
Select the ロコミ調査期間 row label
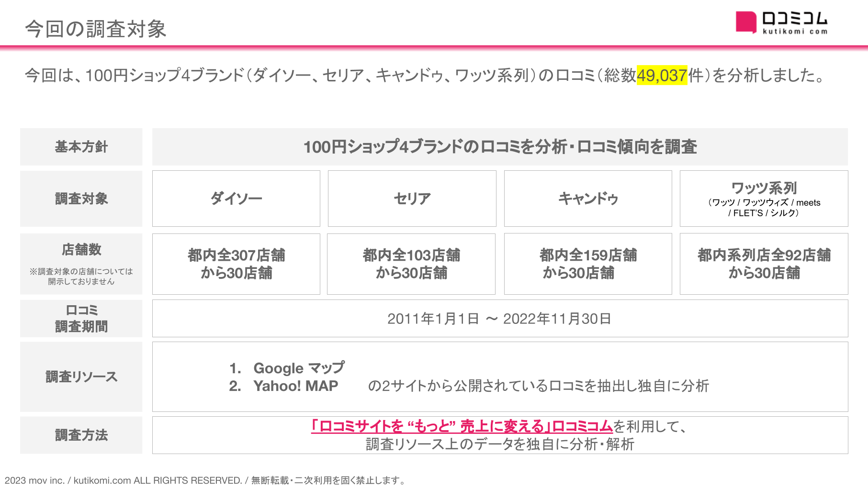tap(81, 319)
